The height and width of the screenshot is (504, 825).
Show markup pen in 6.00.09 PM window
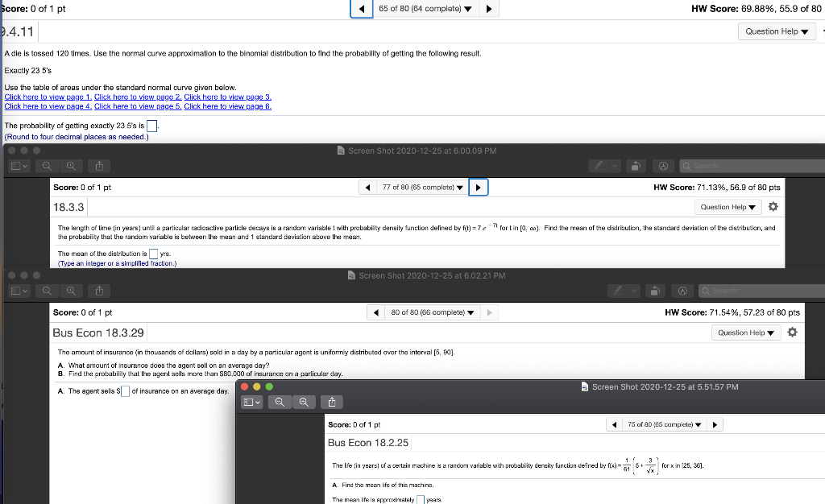click(599, 166)
